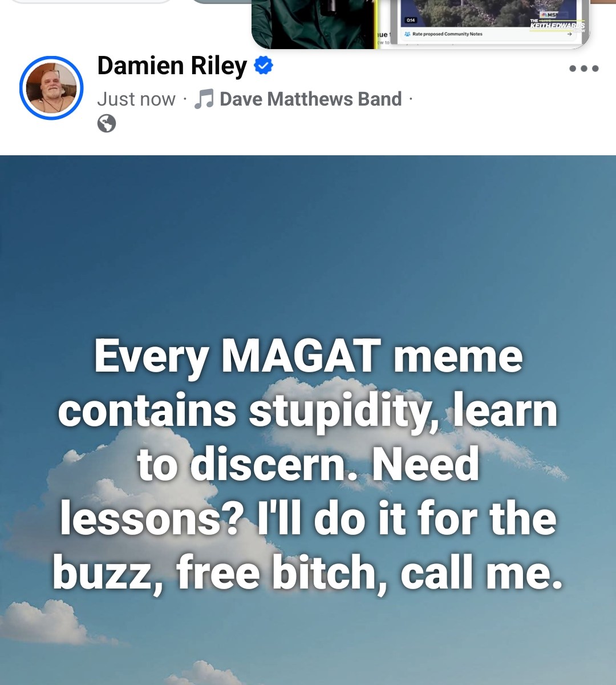Tap the 0:14 video duration label

(x=411, y=20)
